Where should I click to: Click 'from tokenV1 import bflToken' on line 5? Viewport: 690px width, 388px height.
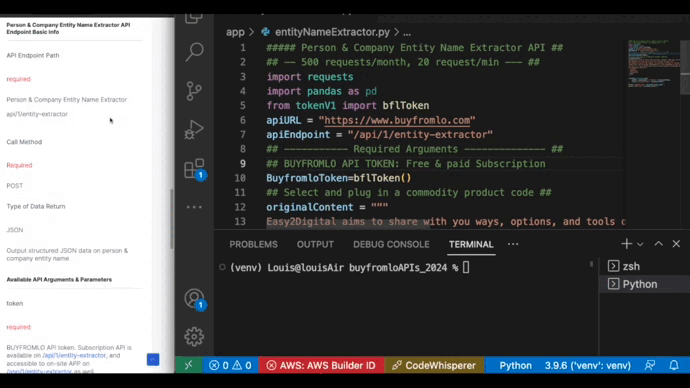click(x=348, y=106)
